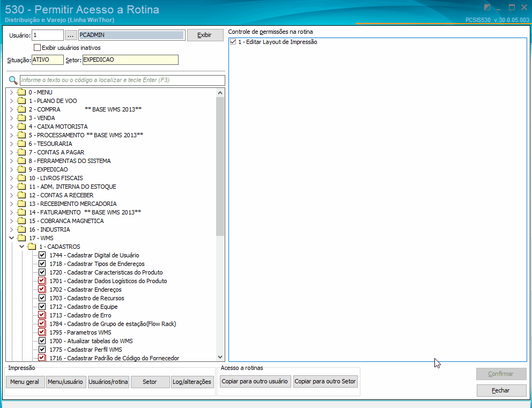This screenshot has height=408, width=532.
Task: Click the Menu/usuário print button
Action: (x=65, y=382)
